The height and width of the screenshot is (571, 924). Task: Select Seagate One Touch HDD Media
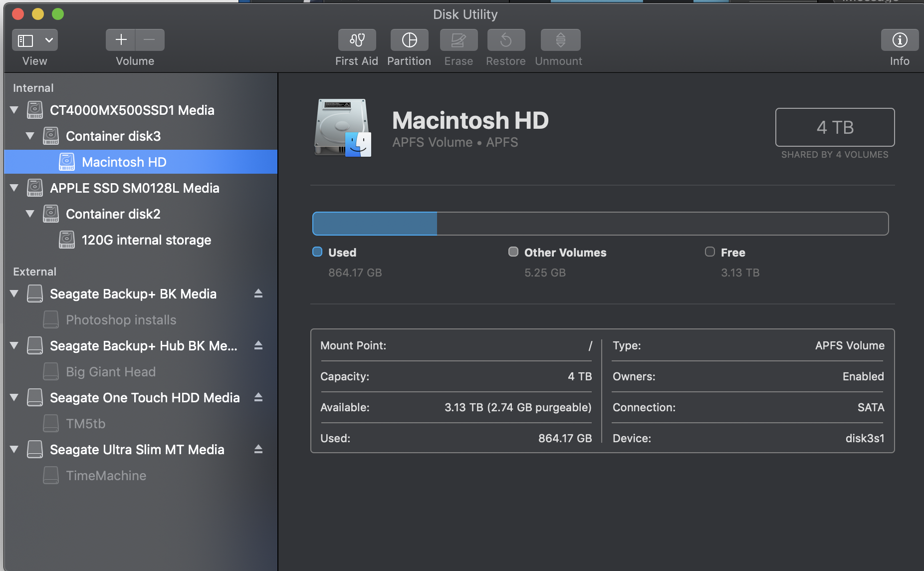click(x=141, y=397)
